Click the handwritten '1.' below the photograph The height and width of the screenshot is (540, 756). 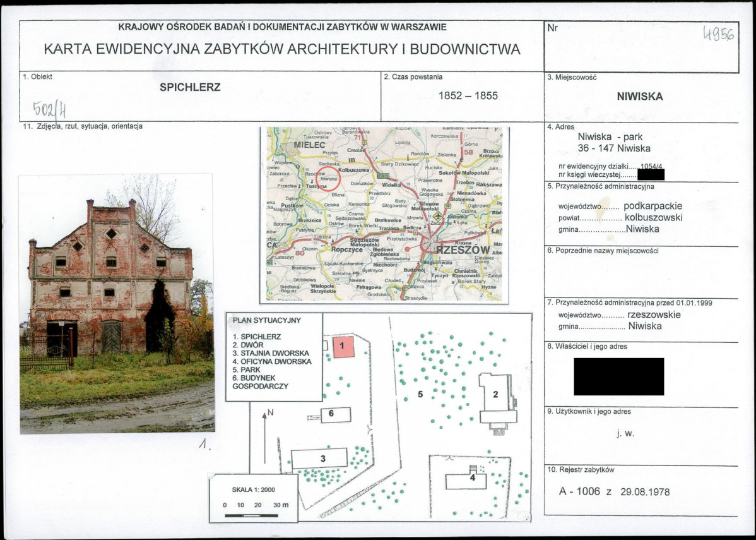click(x=204, y=445)
